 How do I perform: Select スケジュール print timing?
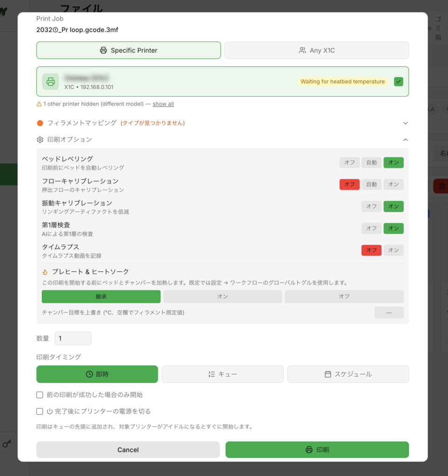tap(348, 374)
